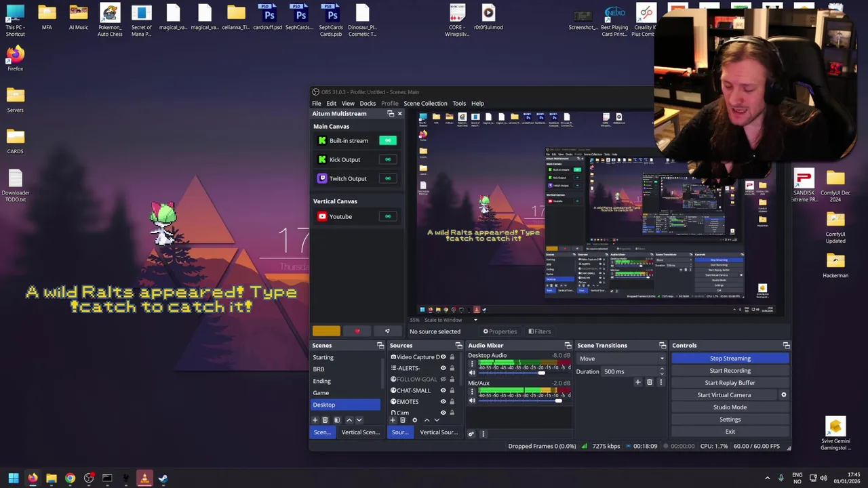
Task: Open VLC from the taskbar
Action: (x=144, y=479)
